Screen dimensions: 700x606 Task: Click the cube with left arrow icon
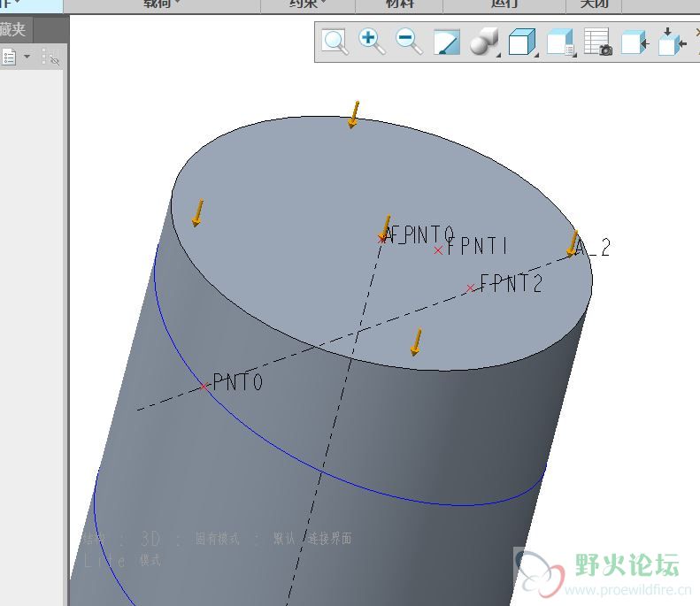point(635,42)
